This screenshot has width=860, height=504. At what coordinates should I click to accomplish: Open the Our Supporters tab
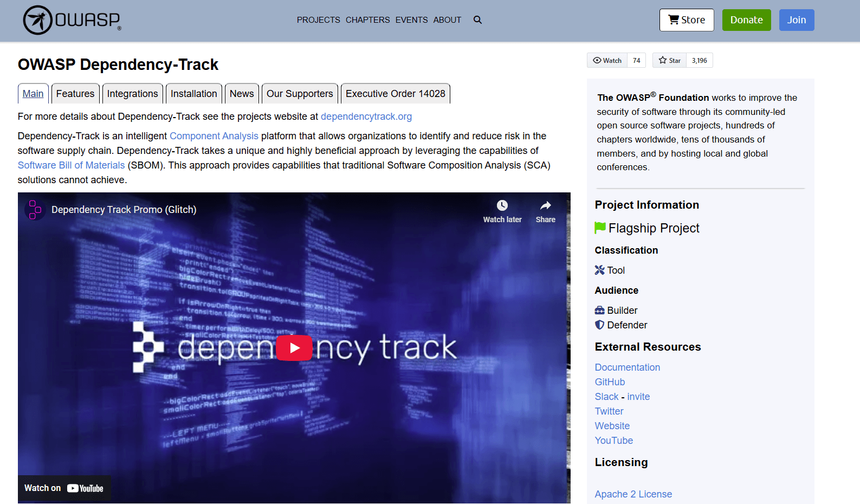tap(300, 94)
